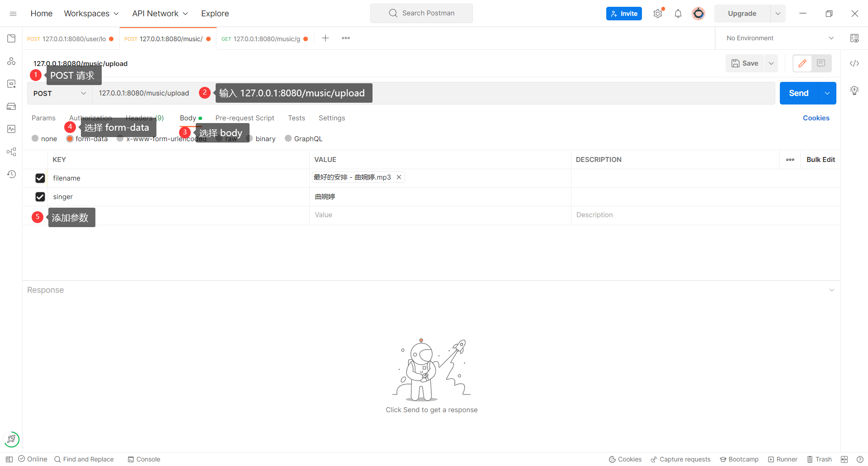
Task: Open column options three-dot menu
Action: (x=790, y=160)
